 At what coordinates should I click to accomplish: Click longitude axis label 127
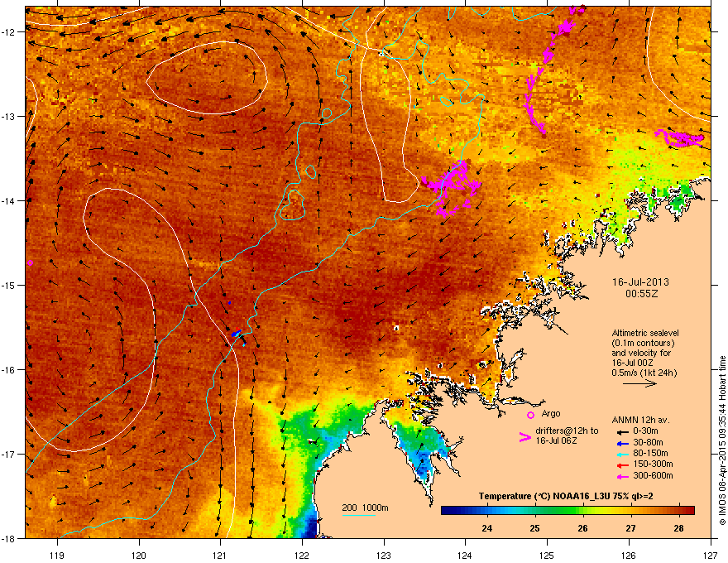tap(711, 555)
